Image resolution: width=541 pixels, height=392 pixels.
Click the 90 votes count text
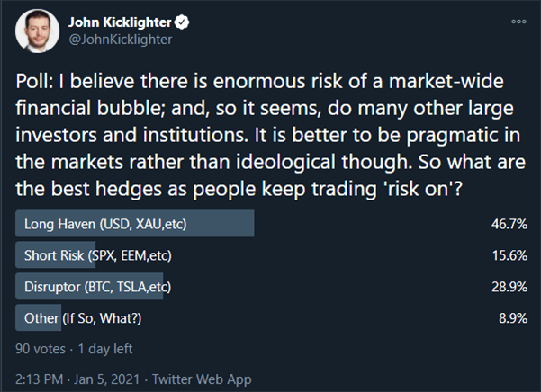point(41,349)
